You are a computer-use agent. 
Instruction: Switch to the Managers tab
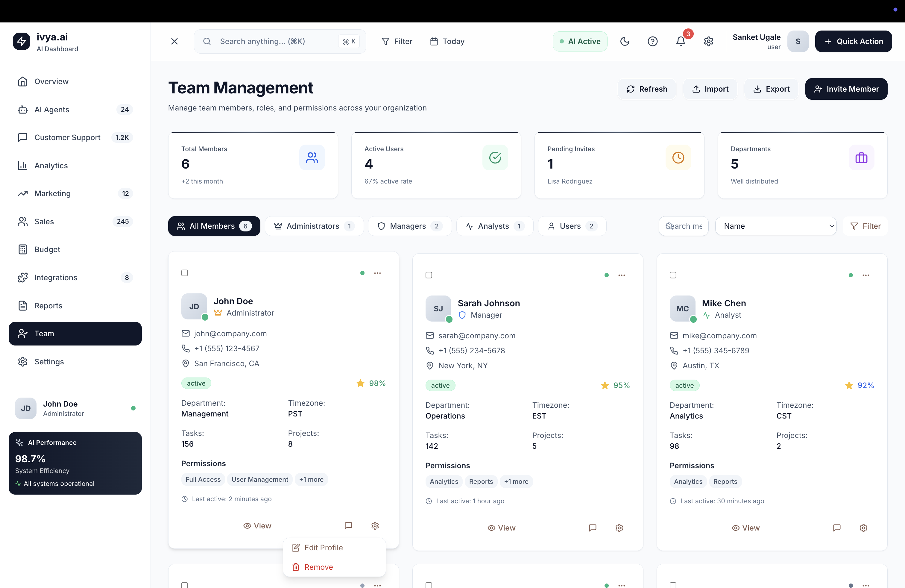(x=409, y=226)
